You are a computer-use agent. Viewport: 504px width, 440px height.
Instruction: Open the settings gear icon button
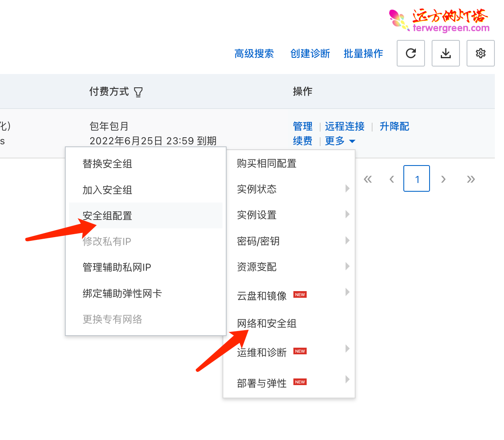pos(481,53)
